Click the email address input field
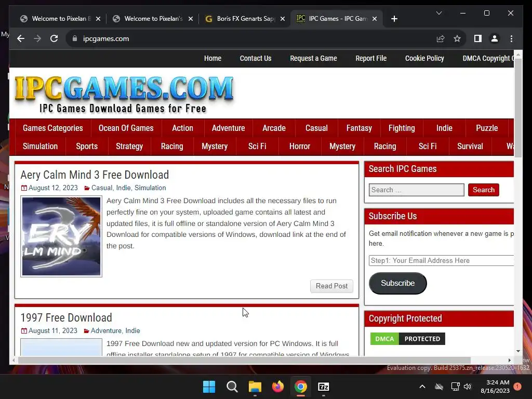The height and width of the screenshot is (399, 532). point(441,260)
